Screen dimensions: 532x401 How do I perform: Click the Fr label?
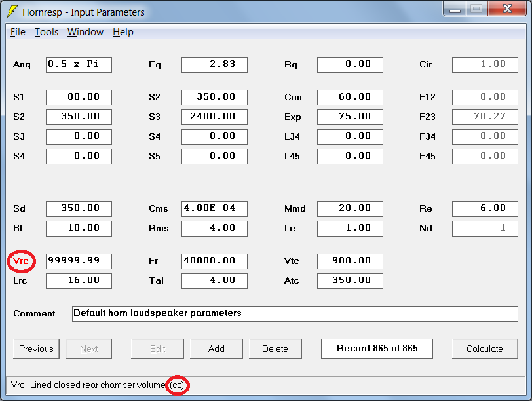(x=153, y=261)
